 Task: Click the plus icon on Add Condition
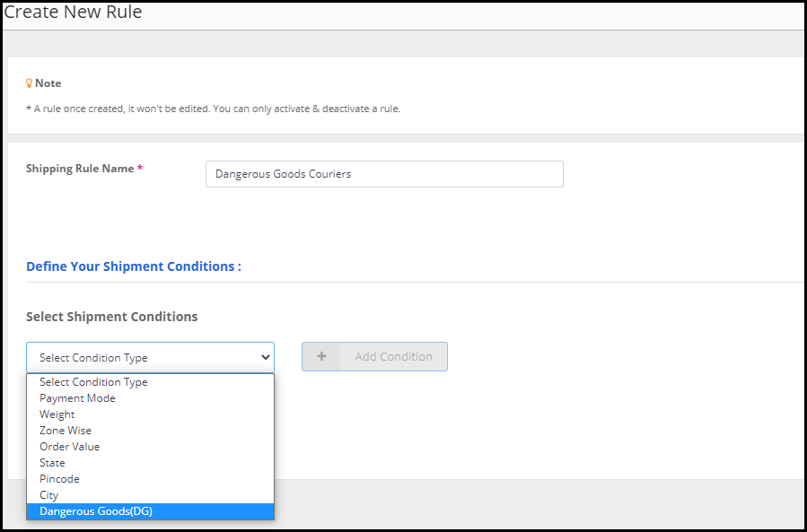321,356
